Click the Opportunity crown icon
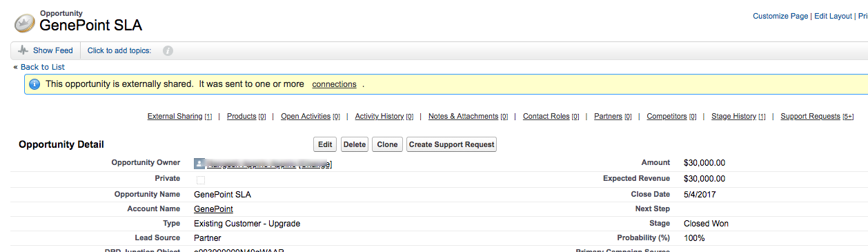 pos(24,23)
